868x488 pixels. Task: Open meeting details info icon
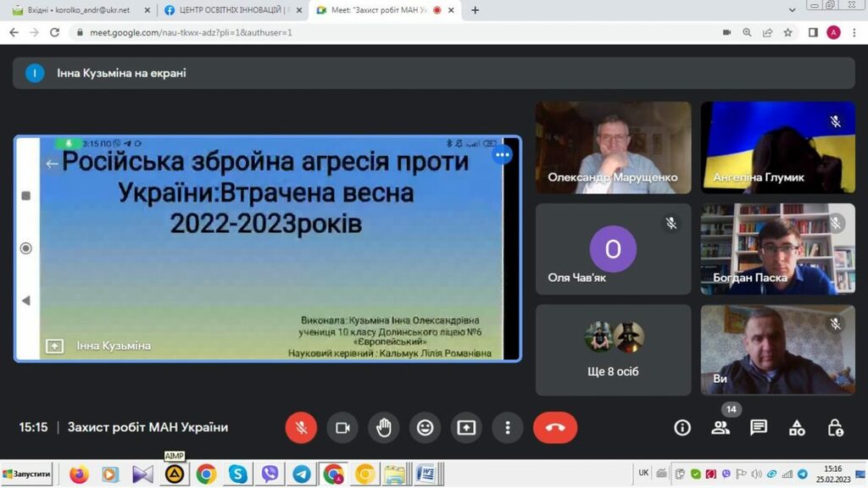tap(682, 428)
